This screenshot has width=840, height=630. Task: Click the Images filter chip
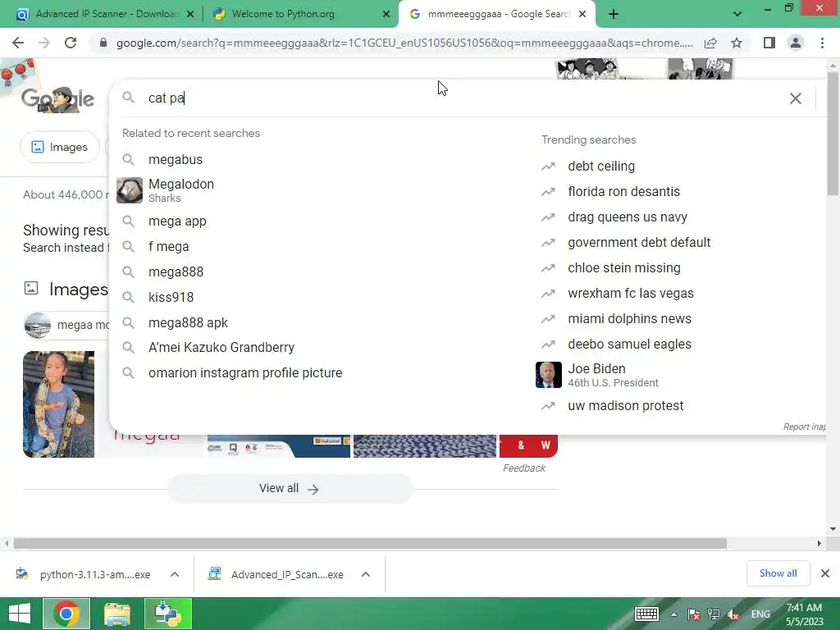pyautogui.click(x=59, y=147)
